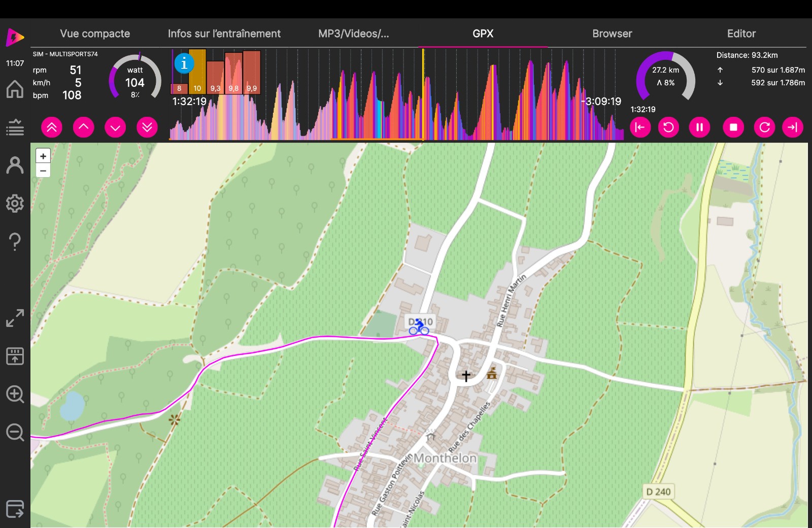Switch to the Vue compacte tab

pyautogui.click(x=95, y=34)
